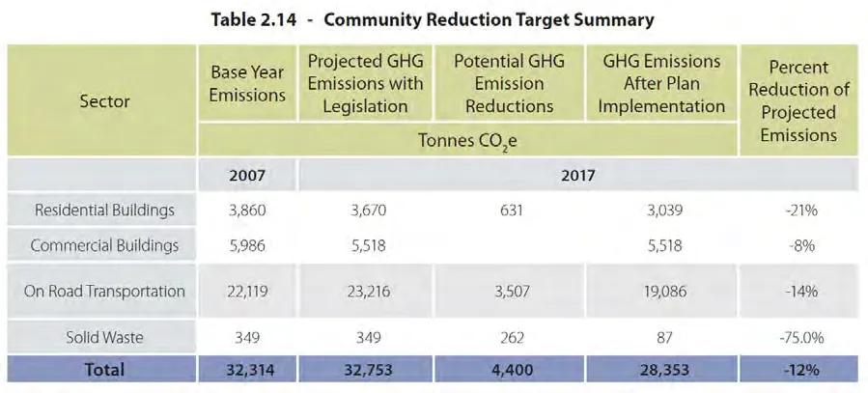Select the '-75.0%' percent reduction cell

[801, 337]
